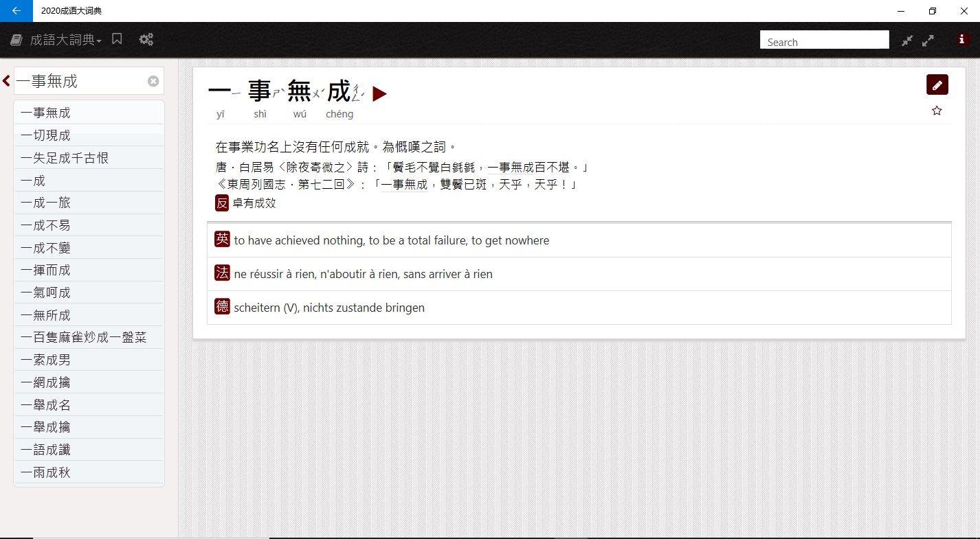Click the pencil edit icon for this entry
This screenshot has height=539, width=980.
937,84
